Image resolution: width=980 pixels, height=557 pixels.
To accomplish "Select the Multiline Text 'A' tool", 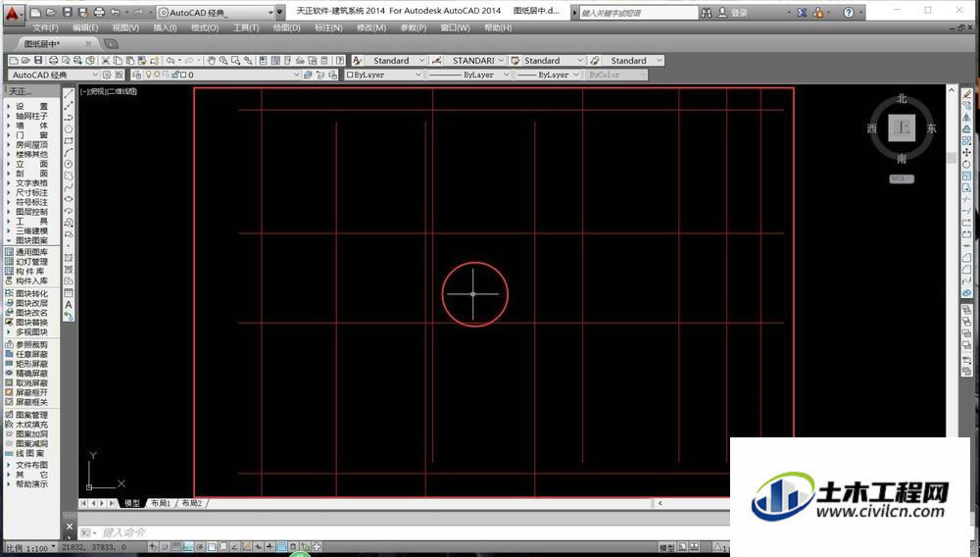I will pos(69,304).
